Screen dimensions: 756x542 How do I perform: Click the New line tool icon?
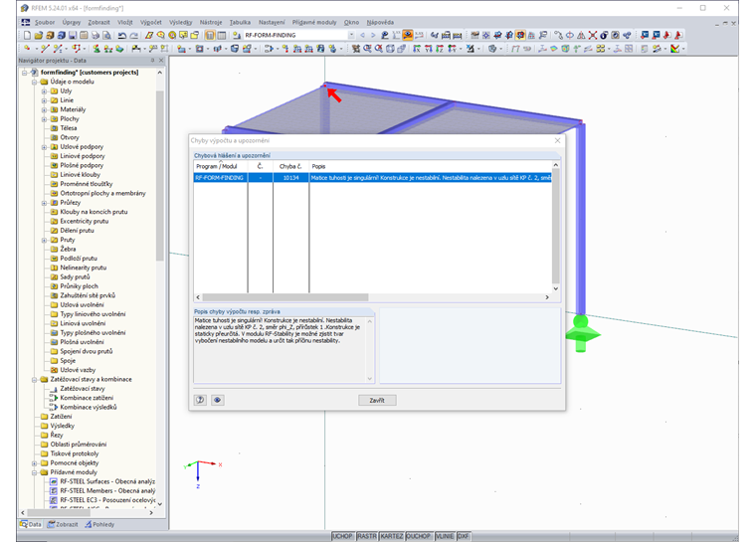click(46, 48)
